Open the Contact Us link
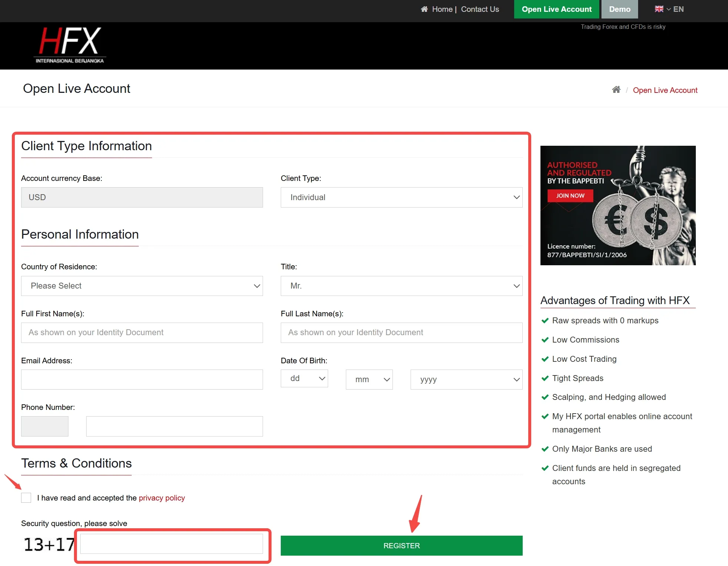Screen dimensions: 728x566 click(x=480, y=9)
